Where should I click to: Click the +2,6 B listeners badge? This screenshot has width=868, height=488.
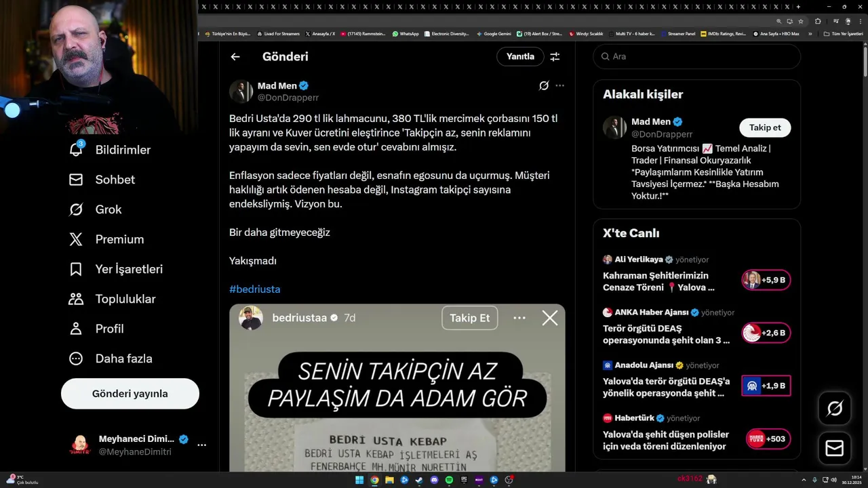[766, 333]
